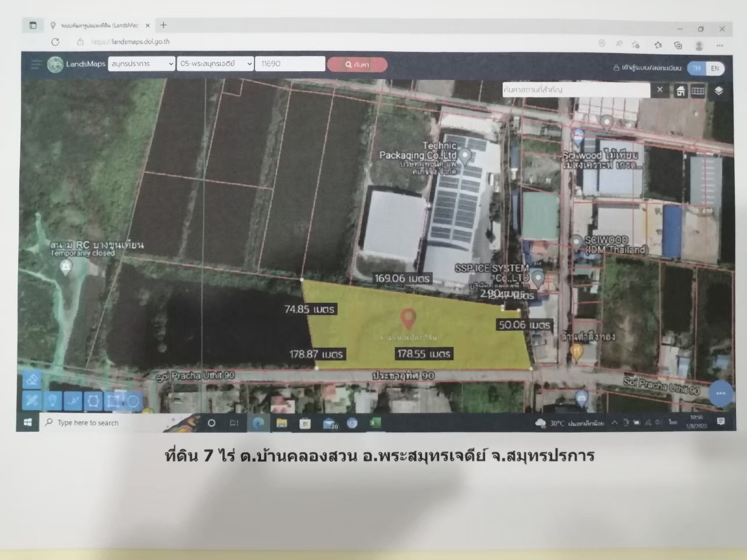Open Excel from the taskbar
Image resolution: width=747 pixels, height=560 pixels.
pos(376,422)
